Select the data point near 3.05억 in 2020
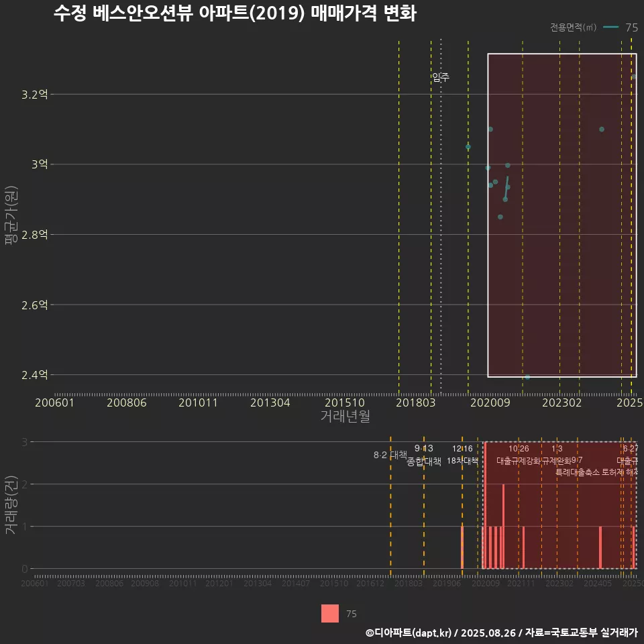Image resolution: width=644 pixels, height=644 pixels. 467,146
